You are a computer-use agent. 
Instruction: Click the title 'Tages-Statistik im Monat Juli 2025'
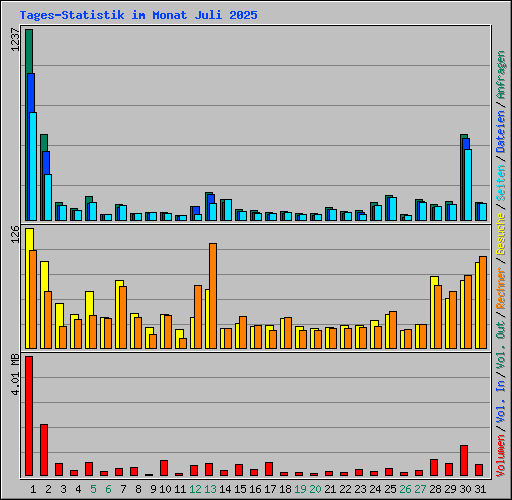[x=138, y=15]
